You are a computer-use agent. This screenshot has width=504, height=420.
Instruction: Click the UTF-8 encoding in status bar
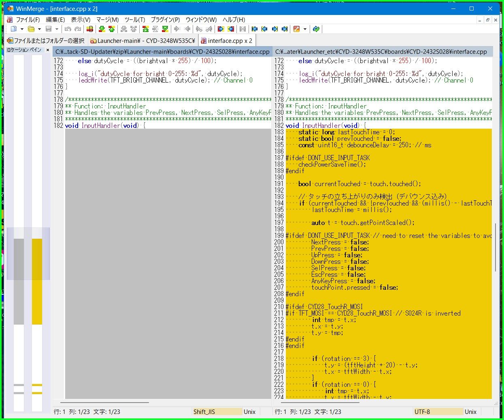pyautogui.click(x=438, y=412)
